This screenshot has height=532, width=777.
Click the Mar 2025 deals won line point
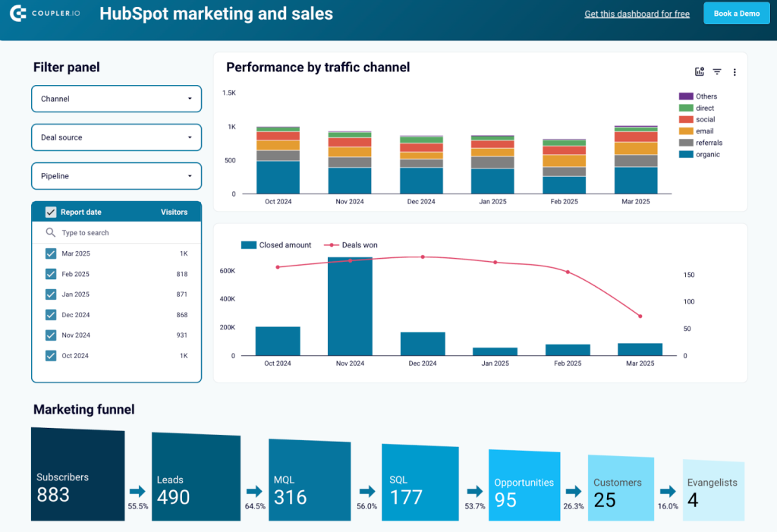point(640,316)
